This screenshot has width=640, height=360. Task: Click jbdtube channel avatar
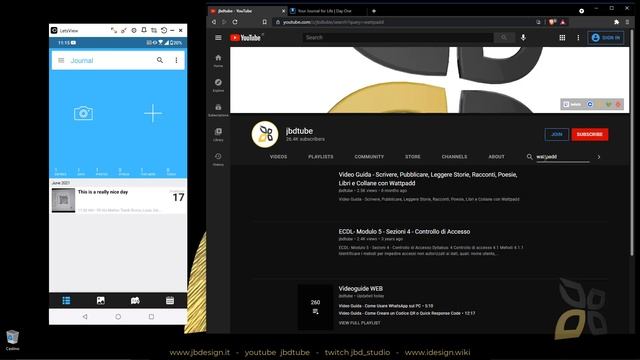coord(265,134)
